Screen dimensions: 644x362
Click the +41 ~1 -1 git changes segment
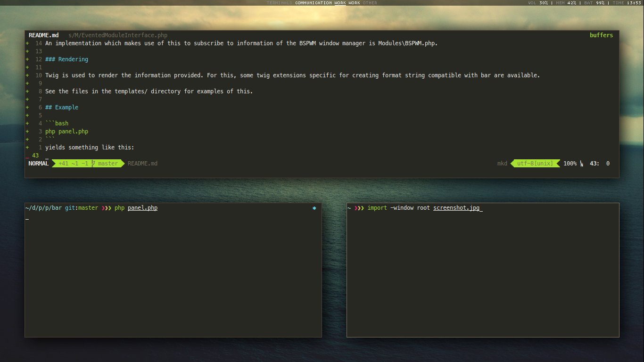point(73,164)
